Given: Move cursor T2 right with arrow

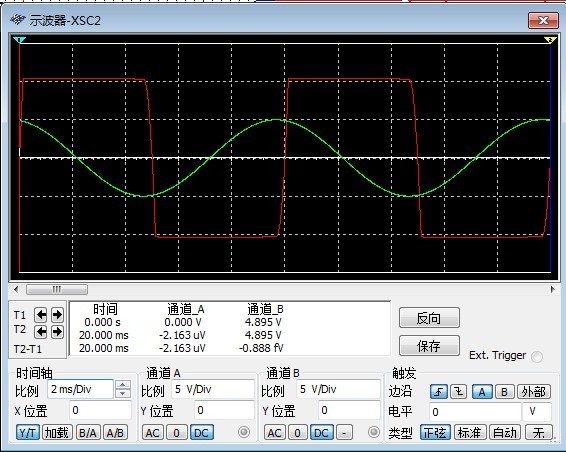Looking at the screenshot, I should click(x=57, y=331).
